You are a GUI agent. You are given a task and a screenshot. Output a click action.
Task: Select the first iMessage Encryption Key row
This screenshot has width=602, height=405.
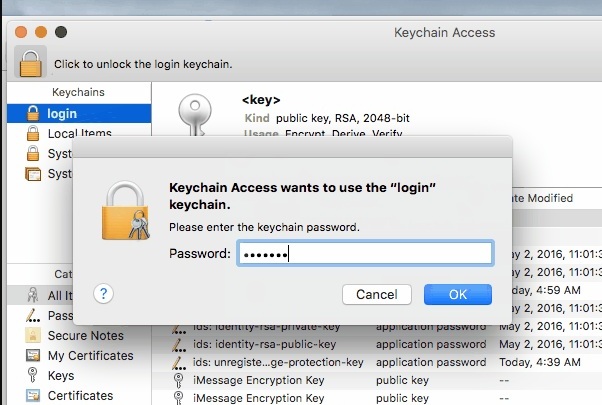click(x=377, y=380)
